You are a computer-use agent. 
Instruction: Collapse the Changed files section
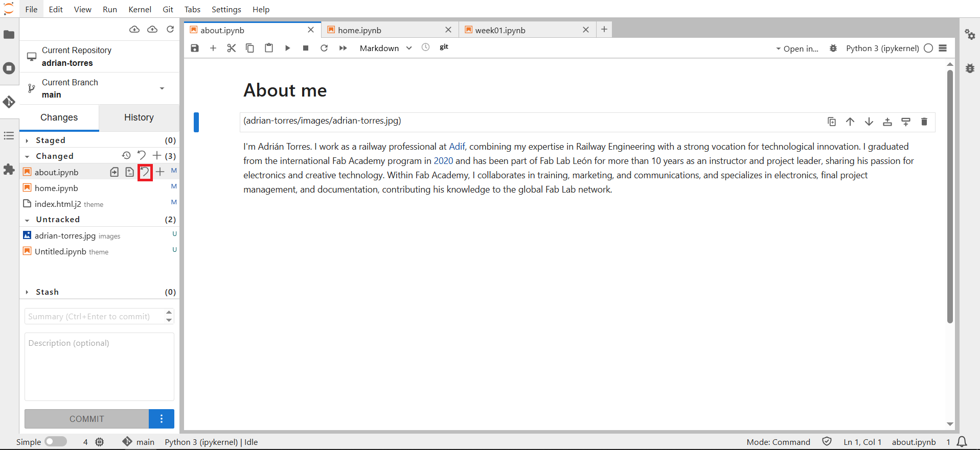[27, 156]
